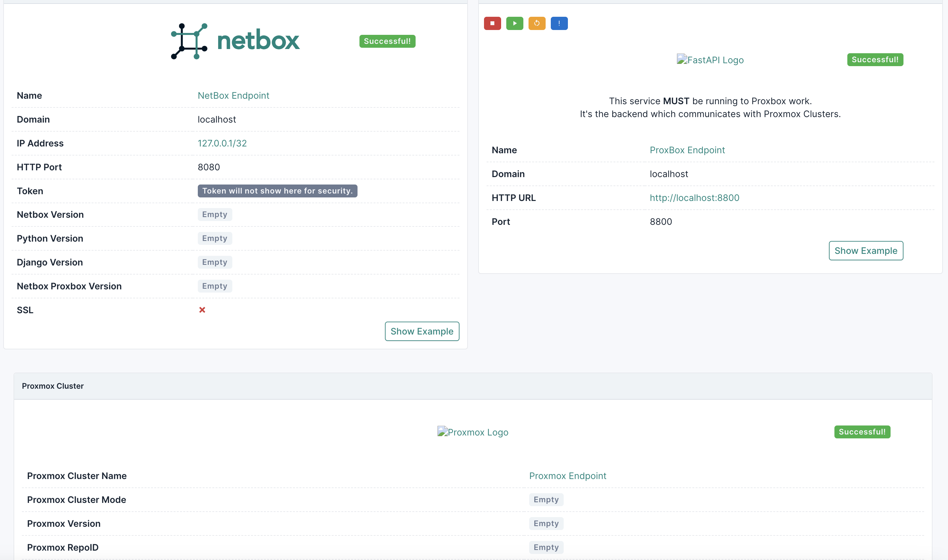Screen dimensions: 948x560
Task: Click the green start service button
Action: click(514, 24)
